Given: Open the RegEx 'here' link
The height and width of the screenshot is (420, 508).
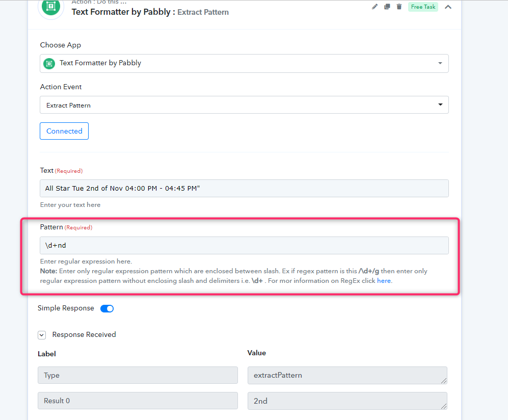Looking at the screenshot, I should click(384, 281).
